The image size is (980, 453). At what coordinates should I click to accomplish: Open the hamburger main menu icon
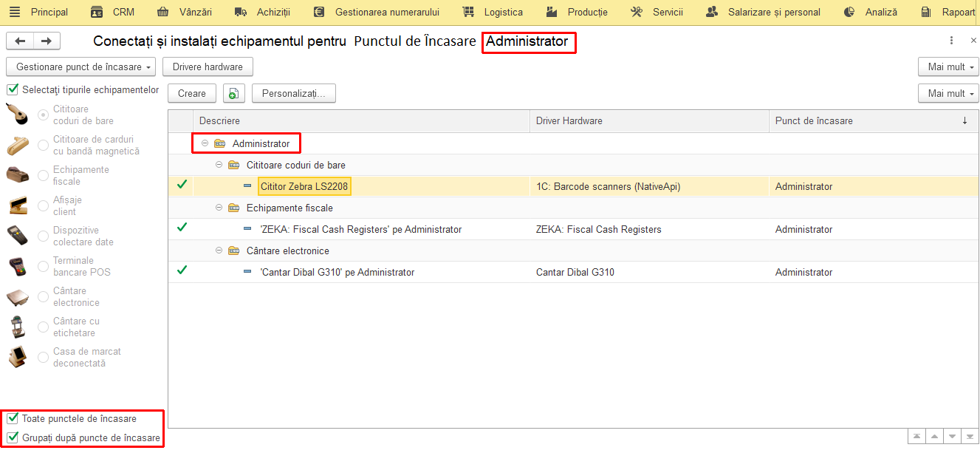(15, 12)
